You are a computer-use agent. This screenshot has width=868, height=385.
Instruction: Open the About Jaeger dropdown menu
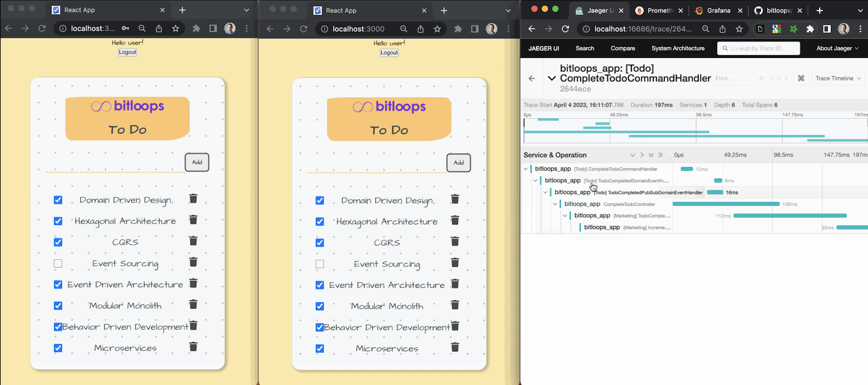tap(837, 48)
